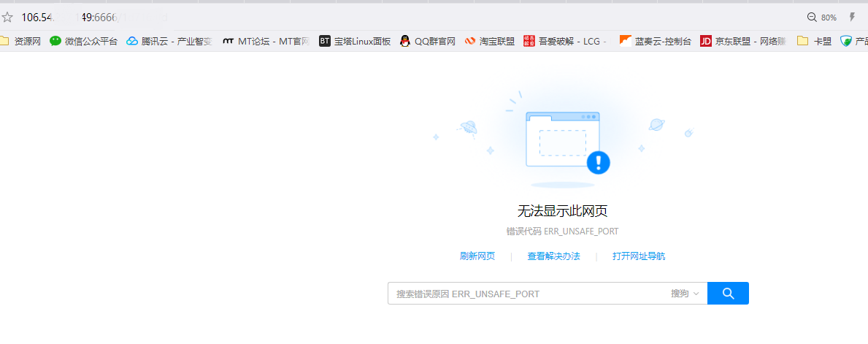Open the 宝塔Linux面板 bookmark

tap(355, 41)
